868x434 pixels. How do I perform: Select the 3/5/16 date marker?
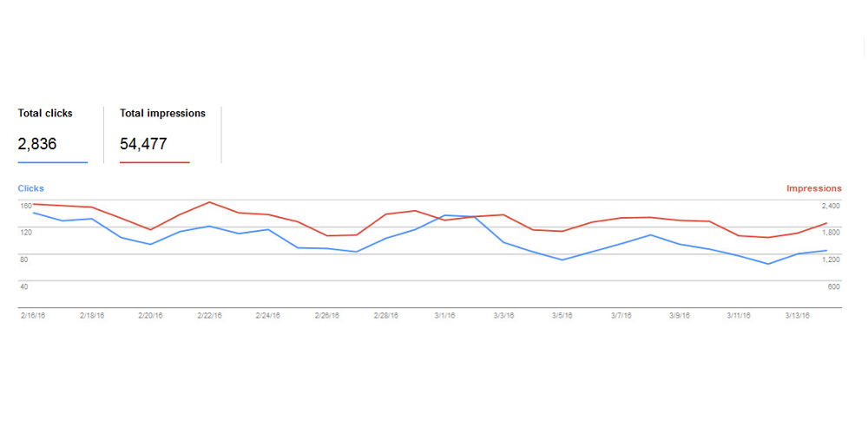[564, 316]
